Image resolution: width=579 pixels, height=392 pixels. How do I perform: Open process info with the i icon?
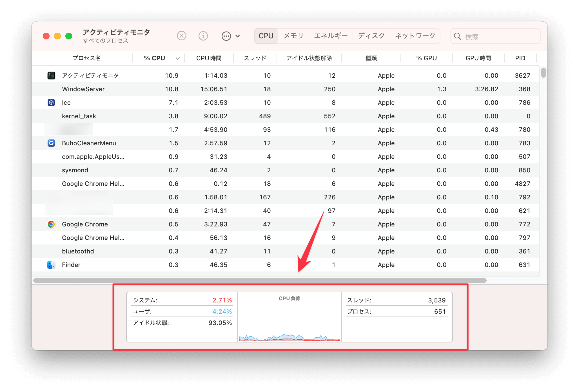tap(203, 36)
